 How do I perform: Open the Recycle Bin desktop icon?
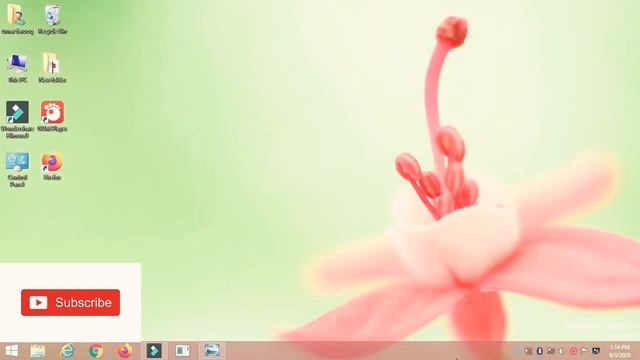(x=52, y=19)
